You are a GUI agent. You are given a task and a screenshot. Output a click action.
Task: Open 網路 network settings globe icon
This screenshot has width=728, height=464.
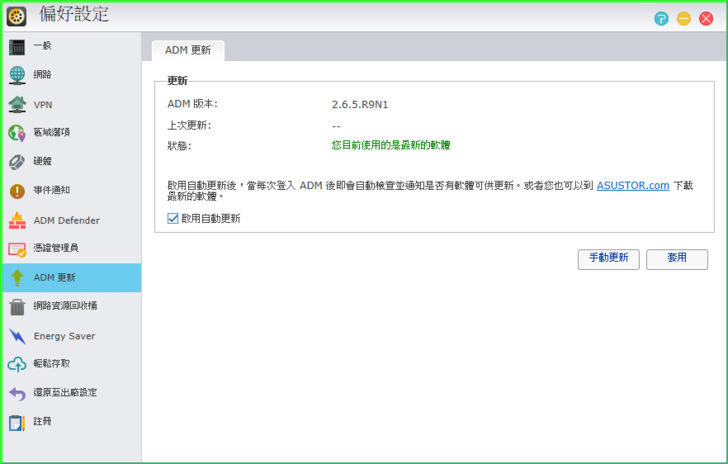17,75
